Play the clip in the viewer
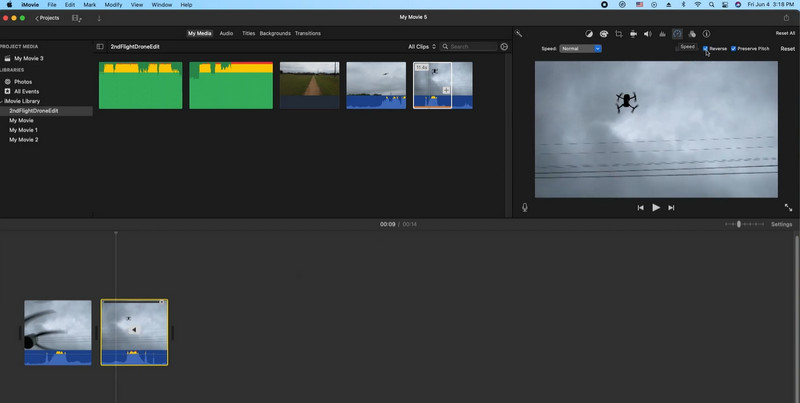The width and height of the screenshot is (800, 403). [x=656, y=208]
